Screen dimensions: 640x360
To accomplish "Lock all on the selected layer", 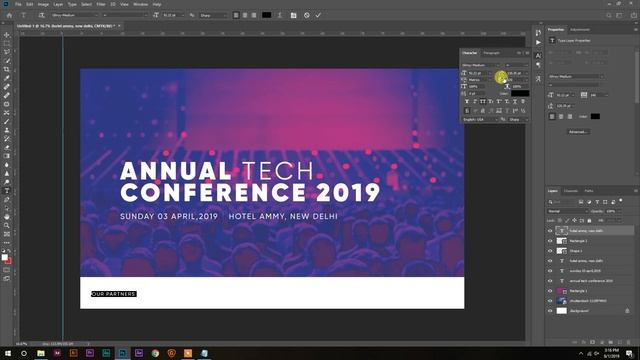I will [x=589, y=220].
